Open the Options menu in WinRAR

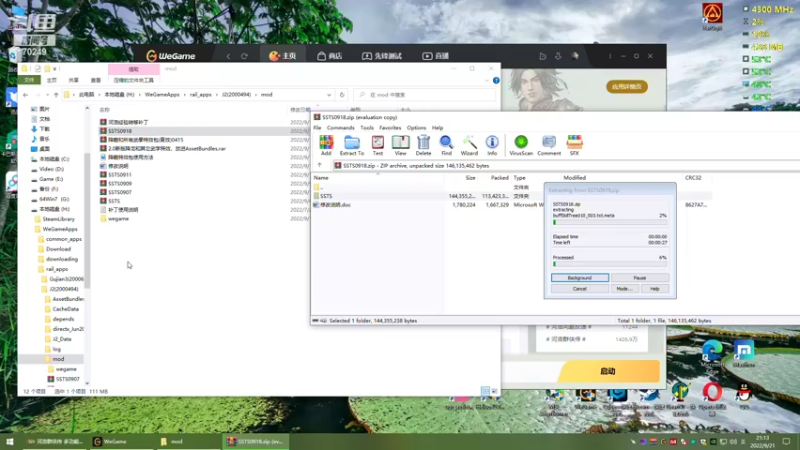click(x=416, y=128)
